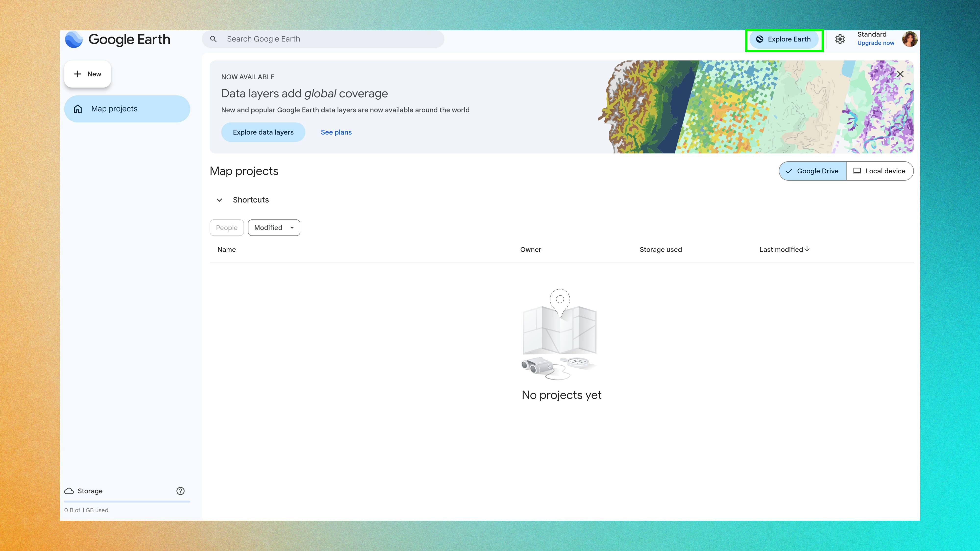This screenshot has width=980, height=551.
Task: Click the Storage label
Action: (x=90, y=491)
